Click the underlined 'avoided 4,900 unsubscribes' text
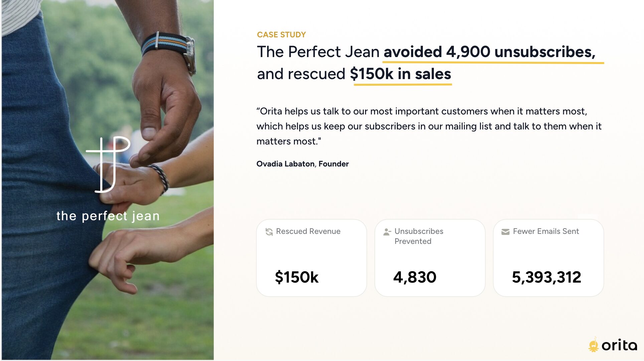 [x=490, y=52]
